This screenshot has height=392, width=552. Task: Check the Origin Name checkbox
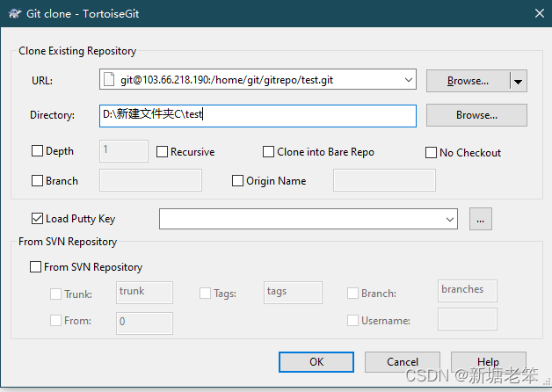tap(237, 180)
